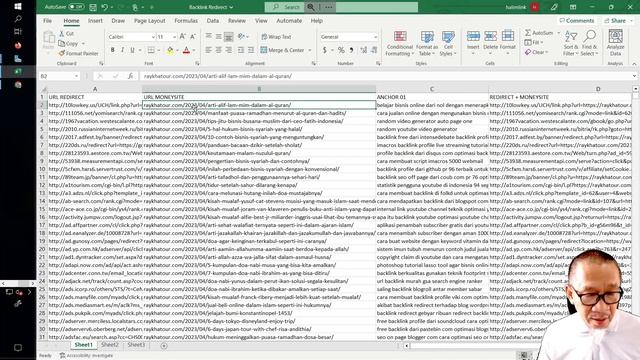Image resolution: width=640 pixels, height=360 pixels.
Task: Switch to the Data tab
Action: click(212, 20)
